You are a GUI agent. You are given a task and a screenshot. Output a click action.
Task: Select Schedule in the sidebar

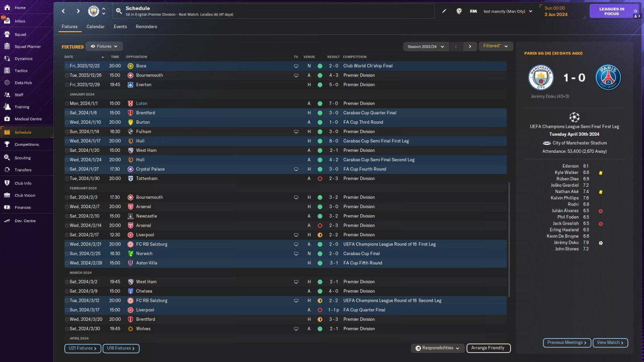[x=26, y=132]
